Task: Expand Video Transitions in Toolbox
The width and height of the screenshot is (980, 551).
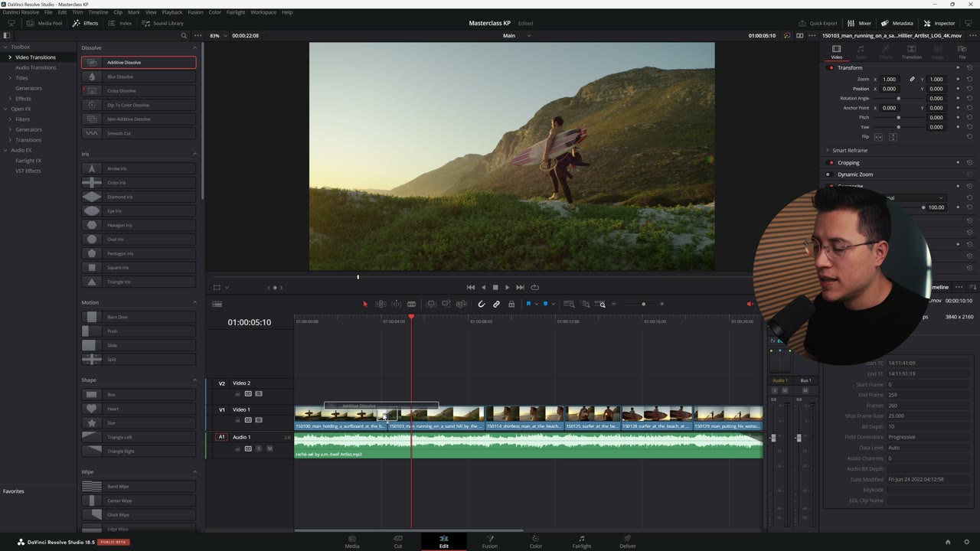Action: click(x=10, y=57)
